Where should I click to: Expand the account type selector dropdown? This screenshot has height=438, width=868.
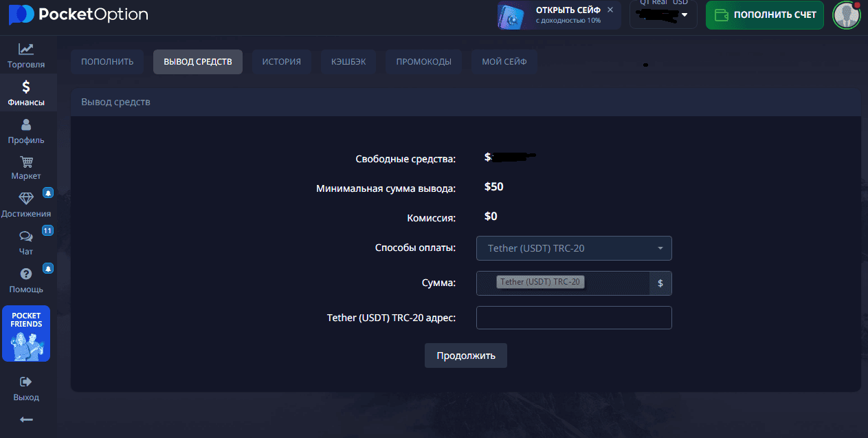663,14
